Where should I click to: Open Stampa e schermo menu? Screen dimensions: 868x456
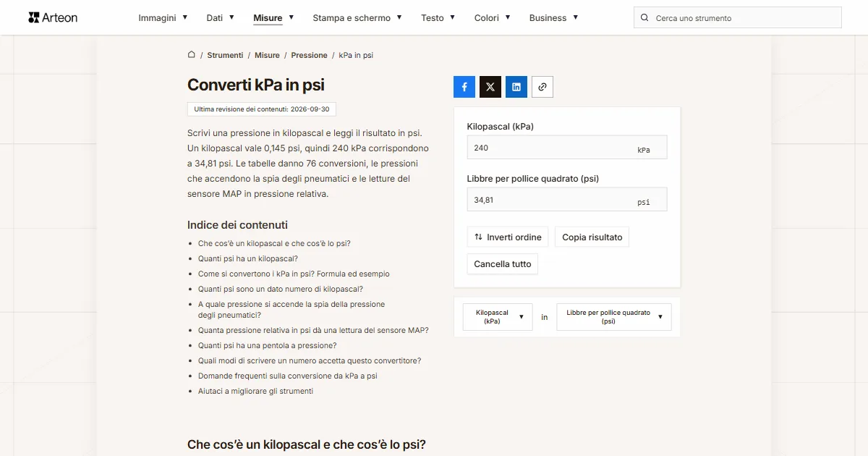357,18
